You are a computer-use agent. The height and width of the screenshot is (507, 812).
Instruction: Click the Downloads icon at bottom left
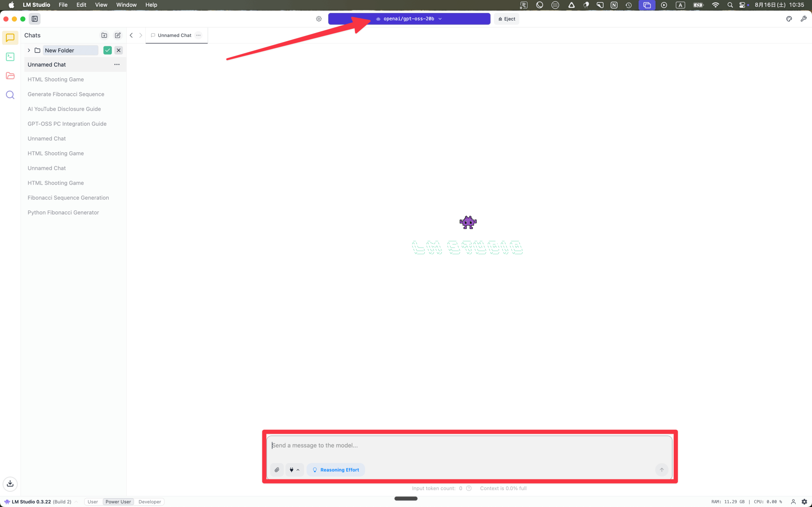click(x=10, y=484)
